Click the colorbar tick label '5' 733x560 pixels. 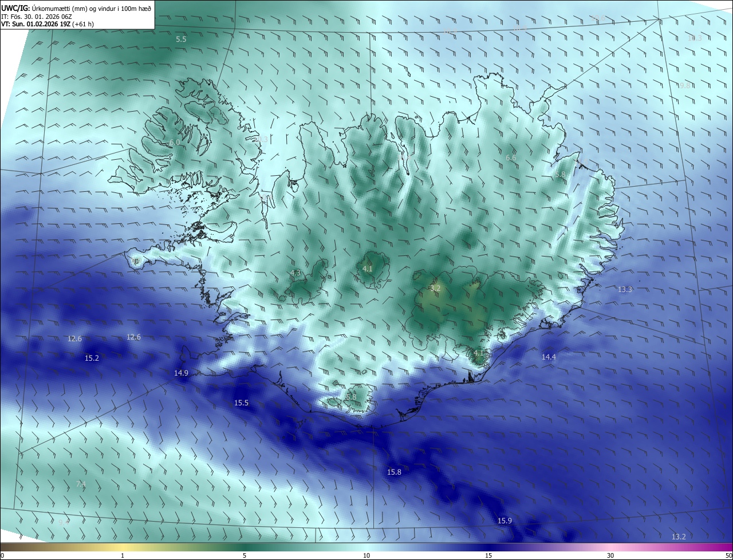point(245,555)
